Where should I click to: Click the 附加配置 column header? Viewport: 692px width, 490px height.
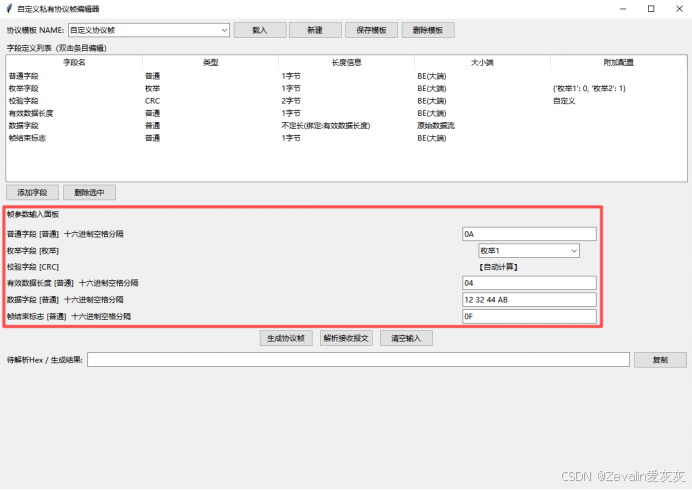point(618,63)
